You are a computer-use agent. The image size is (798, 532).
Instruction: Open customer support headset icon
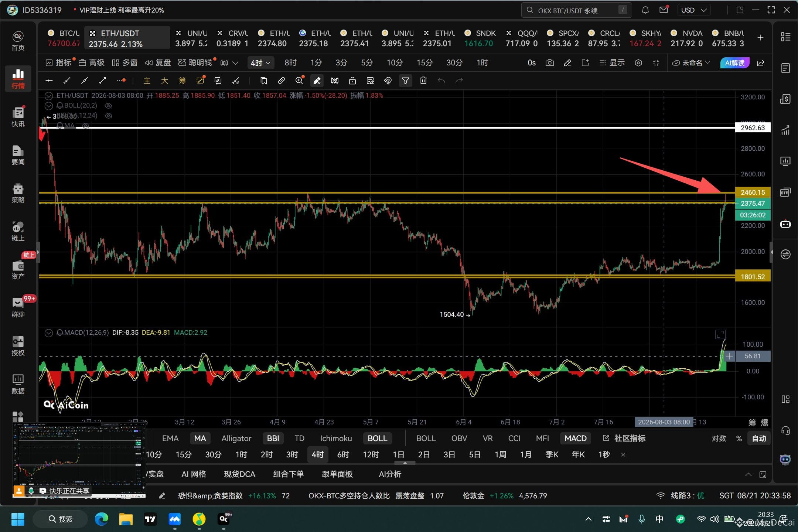[785, 430]
